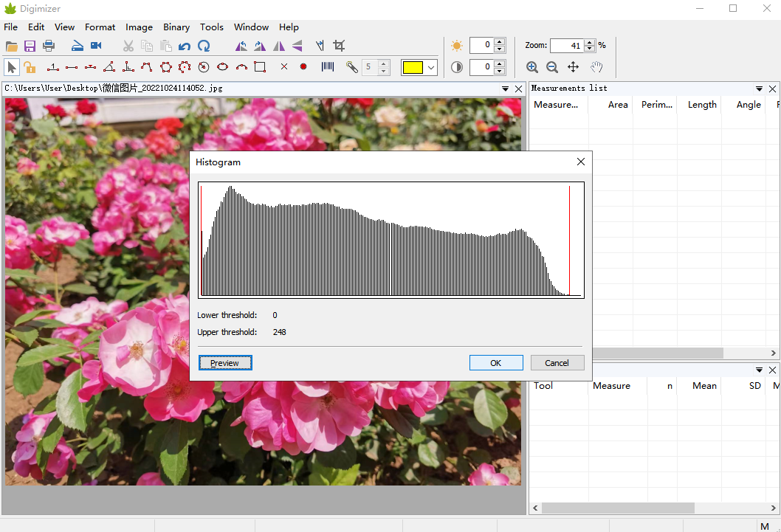This screenshot has height=532, width=781.
Task: Click the Undo arrow icon
Action: [x=185, y=46]
